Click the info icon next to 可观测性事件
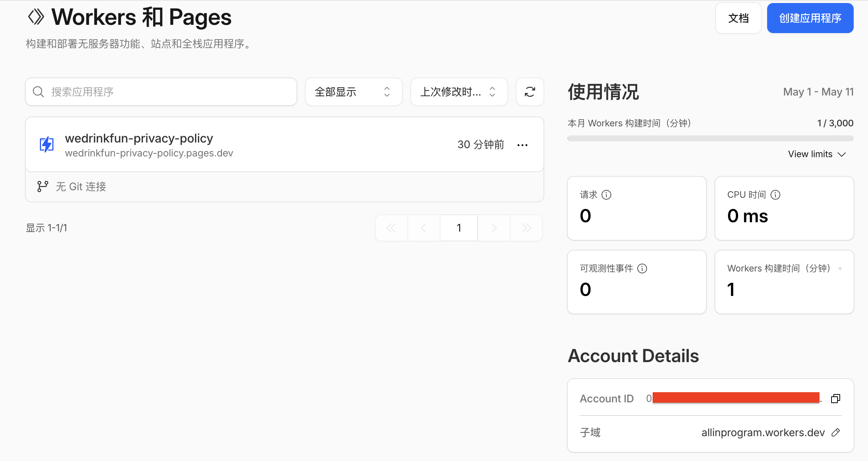This screenshot has width=868, height=461. [642, 268]
